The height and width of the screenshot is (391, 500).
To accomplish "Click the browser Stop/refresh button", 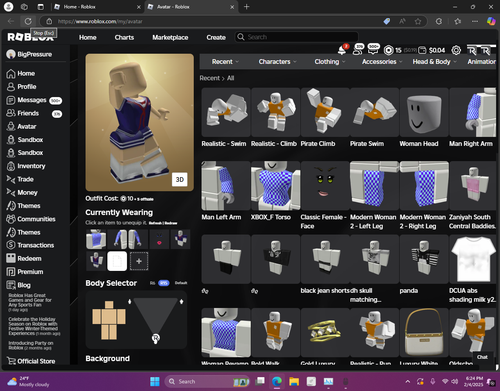I will 28,21.
